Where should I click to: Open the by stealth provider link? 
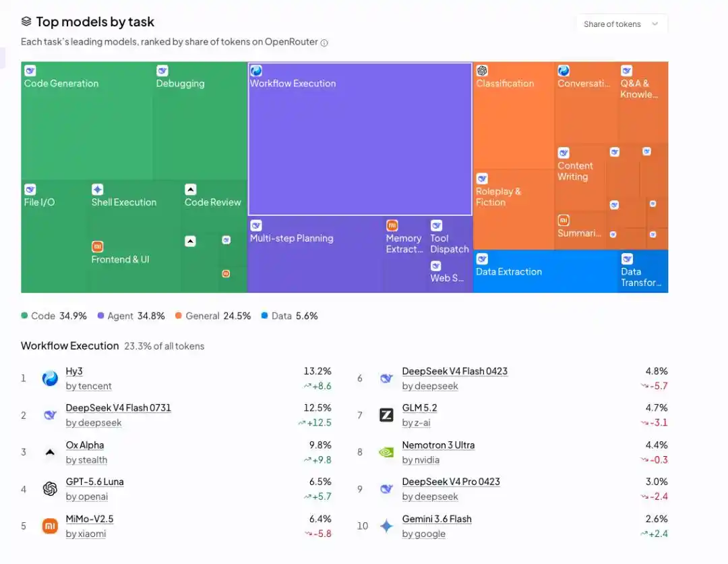click(x=86, y=460)
